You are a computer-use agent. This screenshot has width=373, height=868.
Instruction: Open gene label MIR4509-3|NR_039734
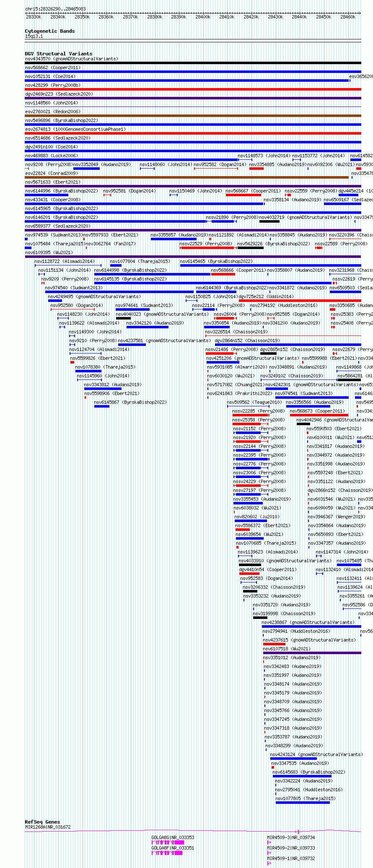coord(291,837)
